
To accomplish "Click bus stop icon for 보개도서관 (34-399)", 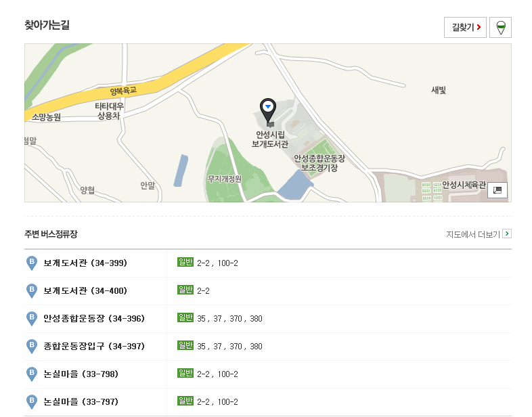I will (31, 263).
